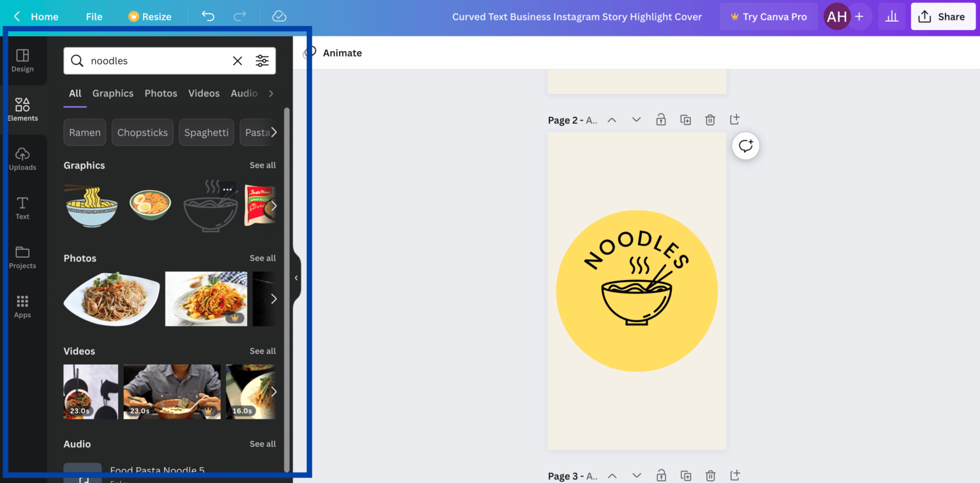This screenshot has height=483, width=980.
Task: Open the Elements panel
Action: pos(22,108)
